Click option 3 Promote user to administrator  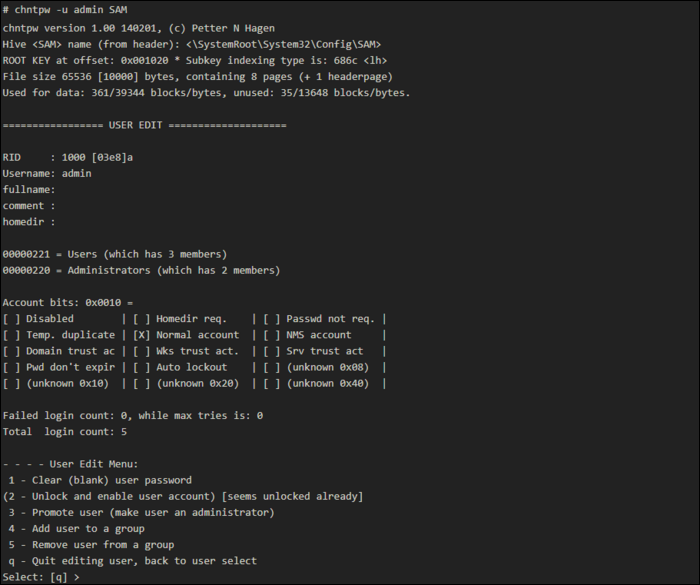coord(141,513)
